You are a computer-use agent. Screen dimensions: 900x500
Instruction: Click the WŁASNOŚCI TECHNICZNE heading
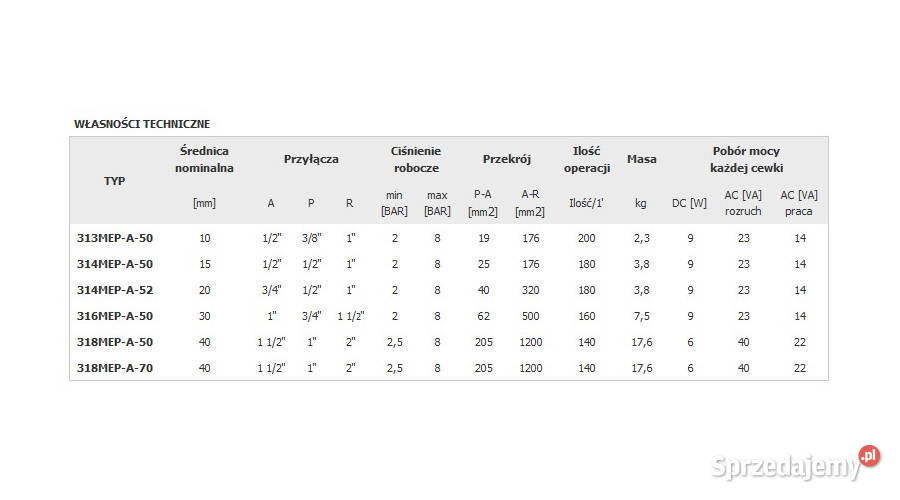tap(142, 124)
